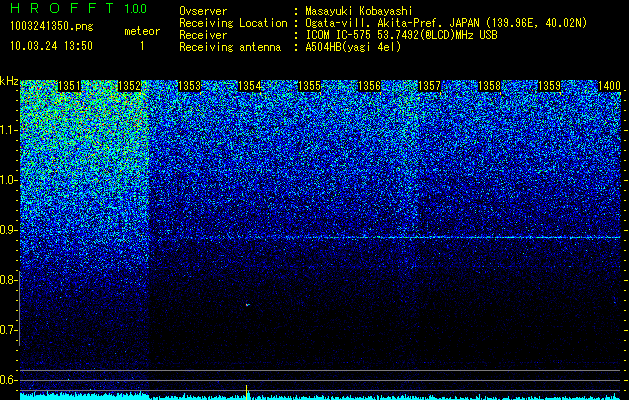This screenshot has width=629, height=400.
Task: Click the 1359 time marker
Action: click(549, 86)
